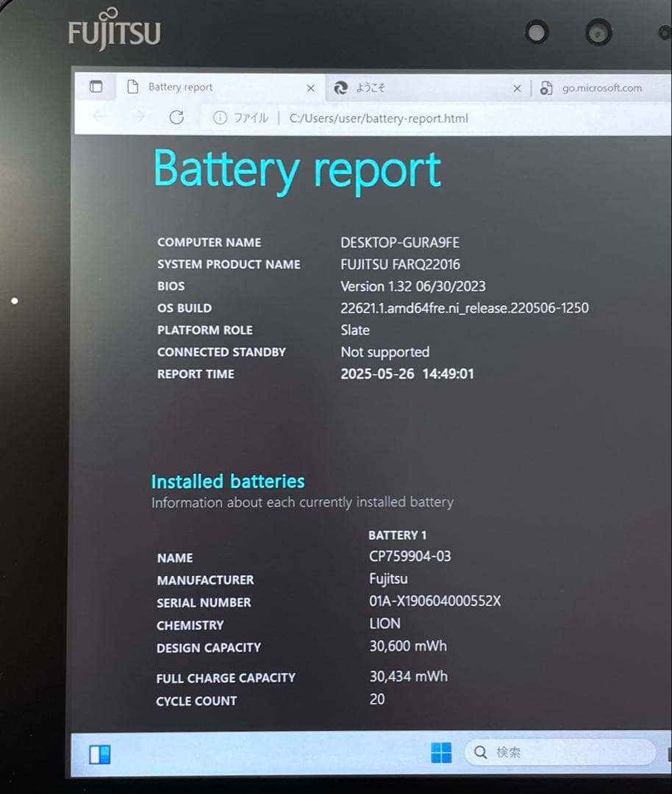Click the magnifier icon in taskbar search
672x794 pixels.
tap(481, 752)
